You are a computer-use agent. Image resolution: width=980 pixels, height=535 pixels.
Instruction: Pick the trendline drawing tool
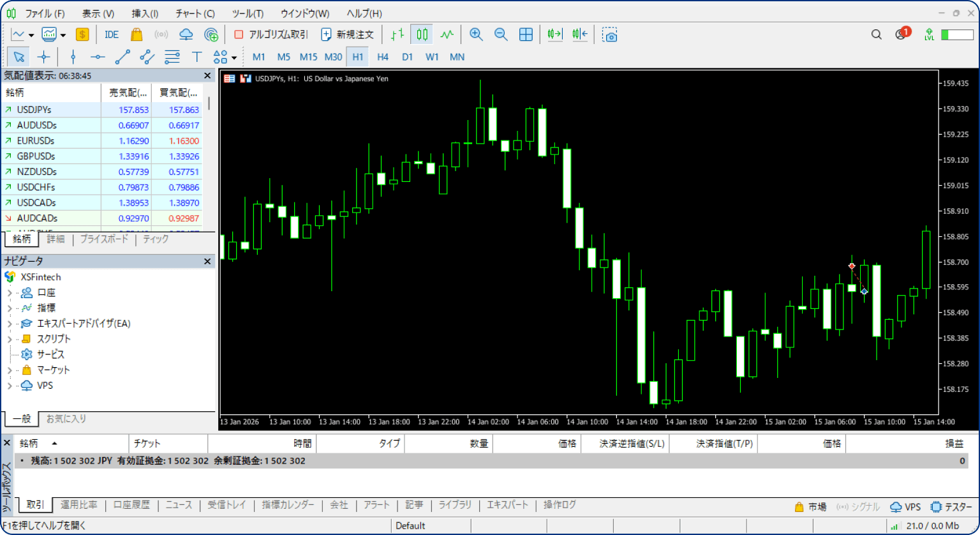click(x=122, y=57)
